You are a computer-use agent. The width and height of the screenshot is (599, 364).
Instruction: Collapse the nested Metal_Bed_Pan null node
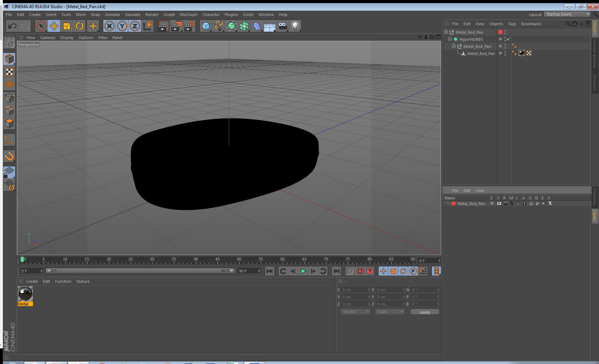(454, 46)
